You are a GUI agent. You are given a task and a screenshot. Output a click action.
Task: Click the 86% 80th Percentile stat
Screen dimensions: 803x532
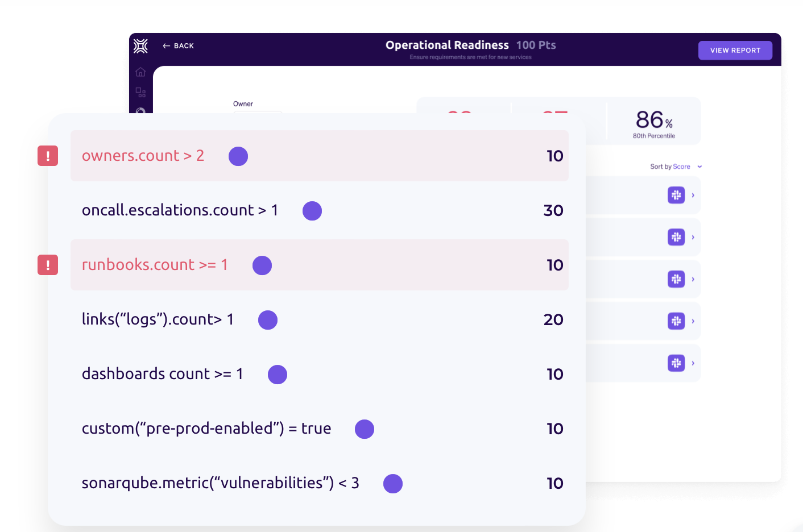pos(653,123)
